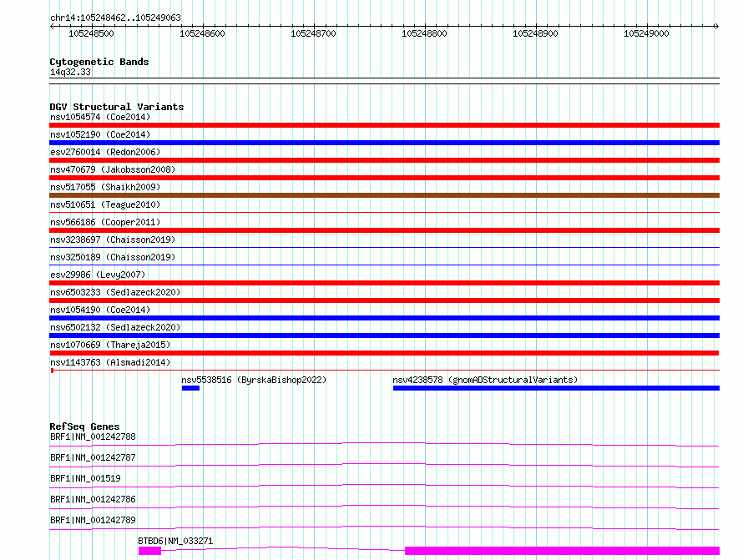The height and width of the screenshot is (560, 743).
Task: Select the red bar of nsv6503233
Action: point(384,300)
